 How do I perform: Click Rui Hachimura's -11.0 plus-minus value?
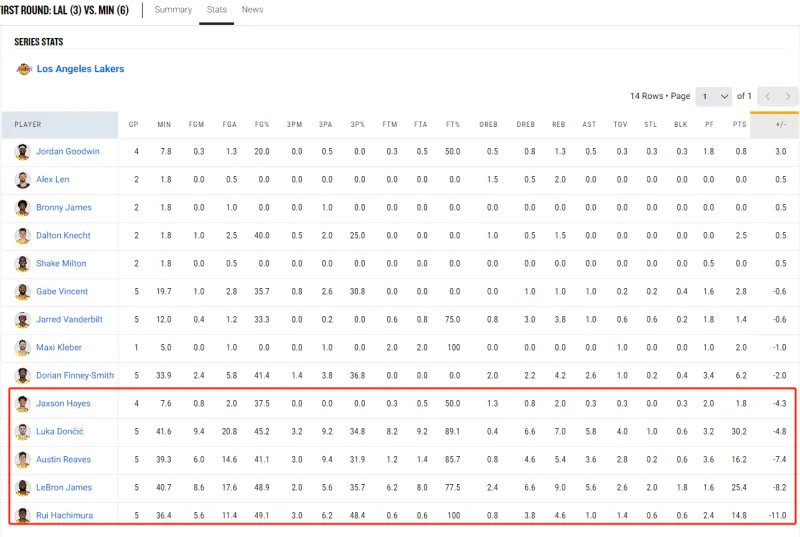778,516
